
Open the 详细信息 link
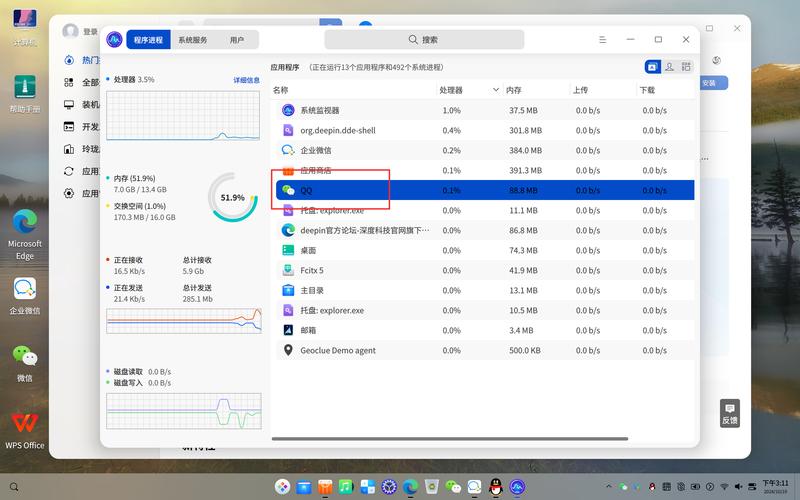(246, 80)
